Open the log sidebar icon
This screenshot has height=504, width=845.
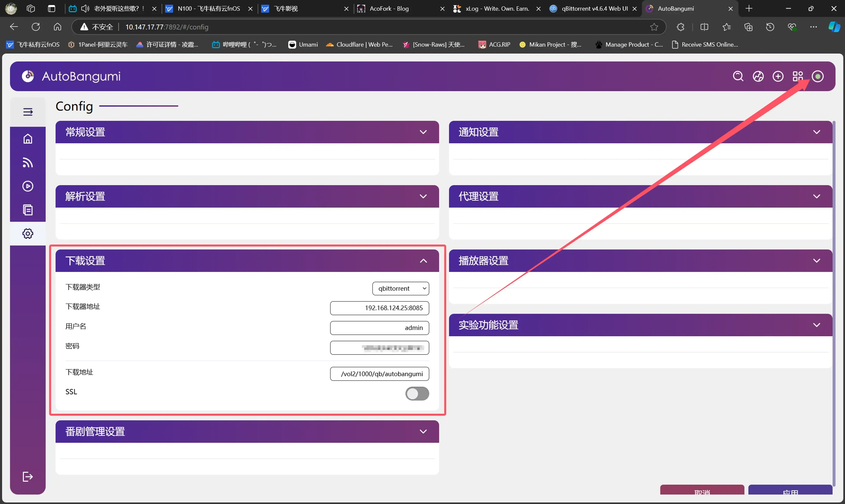point(28,210)
